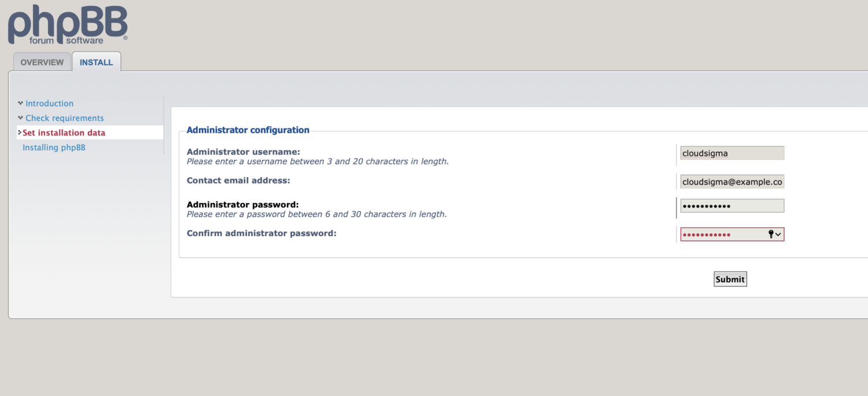Screen dimensions: 868x396
Task: Click into the Contact email address field
Action: [732, 182]
